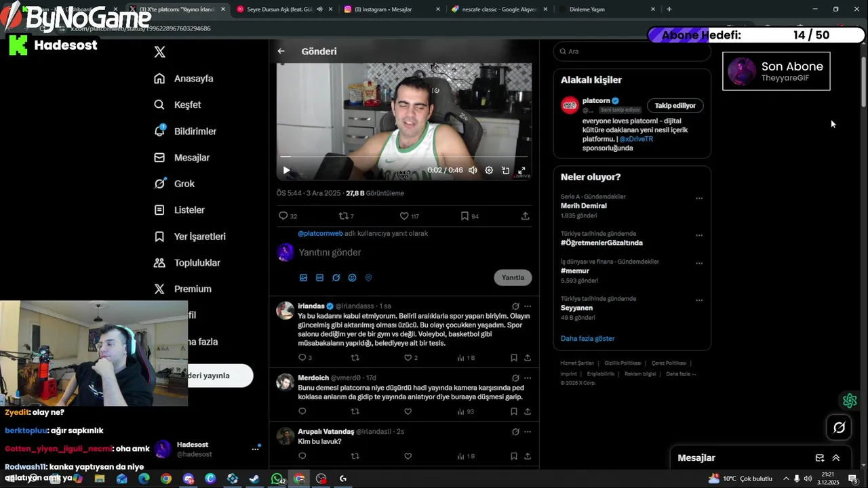Switch to the 'nescafe classic' browser tab

pos(499,9)
